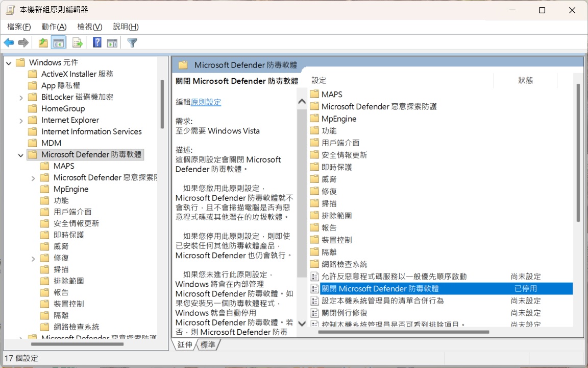Select 裝置控制 in left tree
This screenshot has width=588, height=368.
tap(68, 304)
